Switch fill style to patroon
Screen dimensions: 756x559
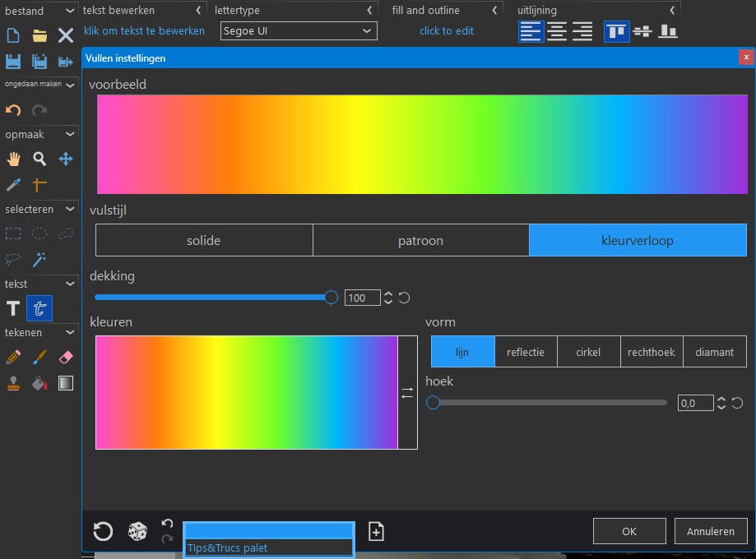(x=420, y=240)
